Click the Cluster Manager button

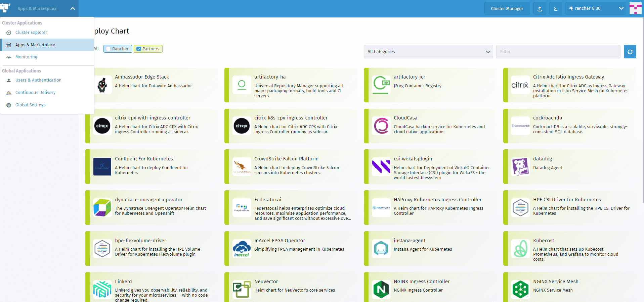click(507, 8)
